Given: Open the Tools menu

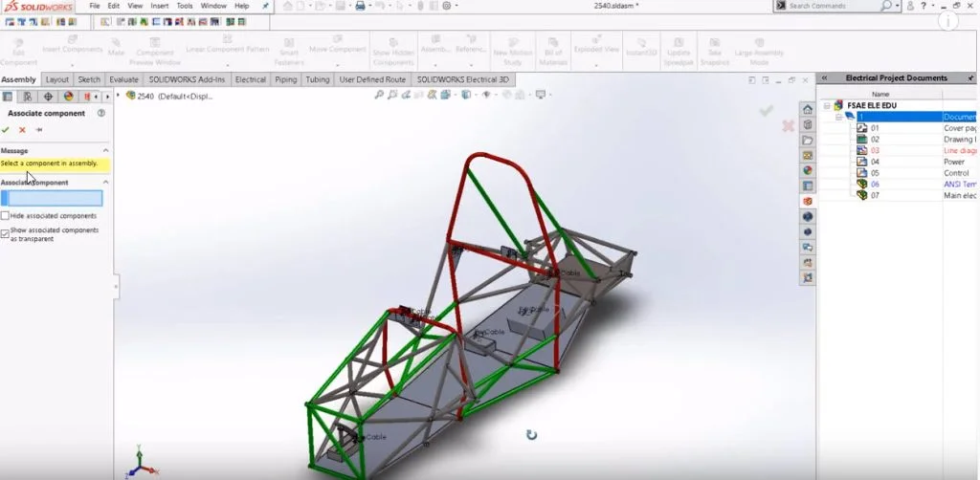Looking at the screenshot, I should click(185, 6).
